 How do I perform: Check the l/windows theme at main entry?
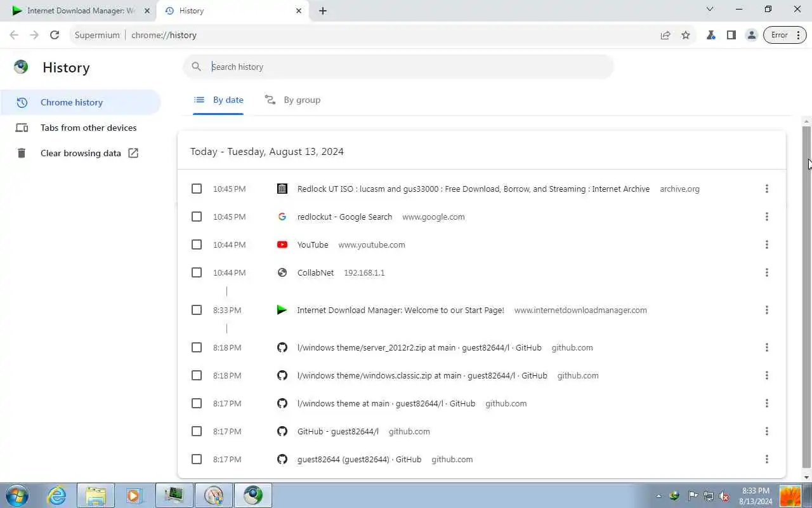pyautogui.click(x=197, y=403)
